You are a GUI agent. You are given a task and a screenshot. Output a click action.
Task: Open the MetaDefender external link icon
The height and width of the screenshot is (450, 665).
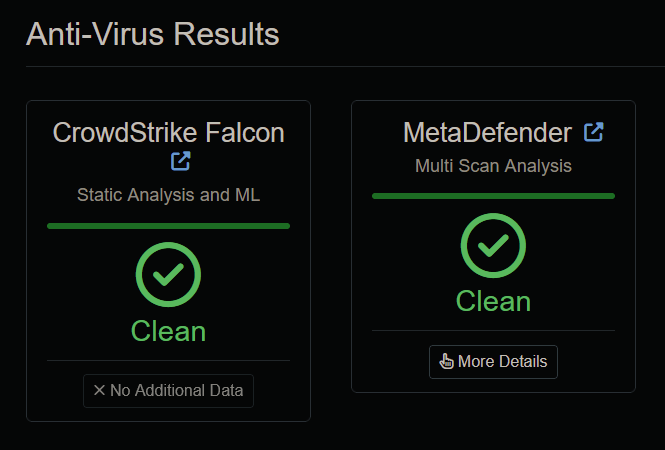pos(594,132)
